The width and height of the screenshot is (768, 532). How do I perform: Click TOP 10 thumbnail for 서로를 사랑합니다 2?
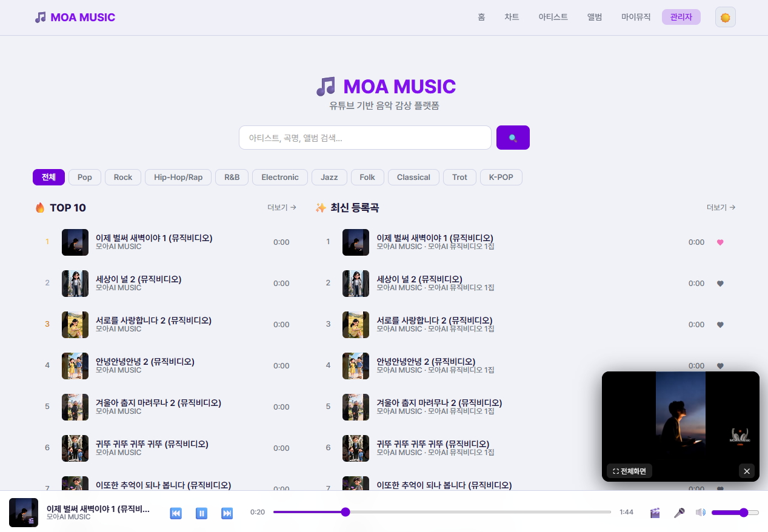pos(75,325)
